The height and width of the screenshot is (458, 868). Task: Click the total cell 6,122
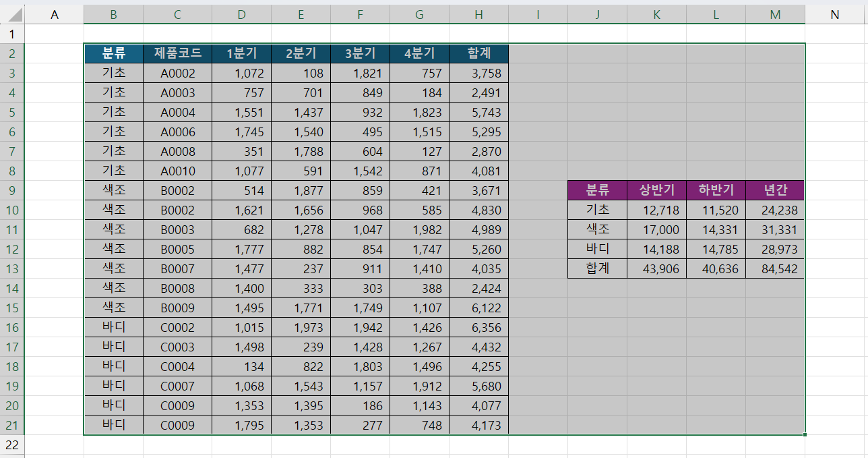pos(478,308)
